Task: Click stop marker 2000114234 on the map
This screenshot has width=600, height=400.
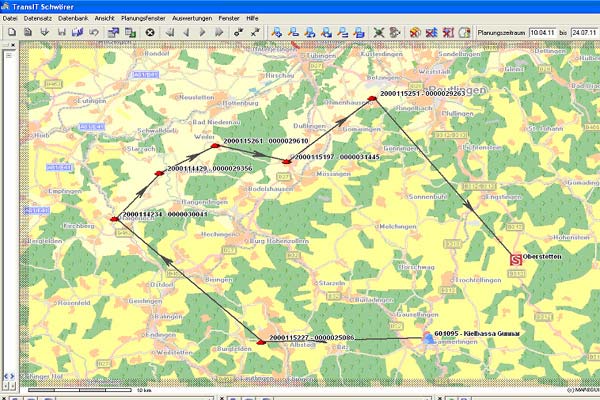Action: tap(114, 219)
